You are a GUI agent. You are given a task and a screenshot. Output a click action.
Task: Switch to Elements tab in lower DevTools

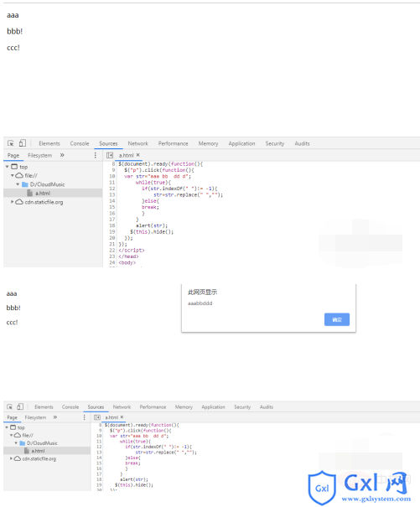point(44,407)
